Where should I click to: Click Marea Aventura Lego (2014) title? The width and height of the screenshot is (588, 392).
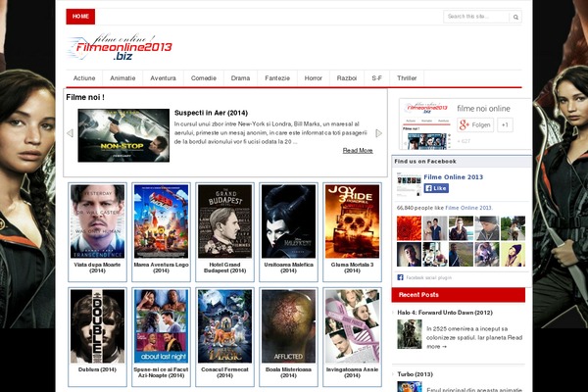pos(162,268)
